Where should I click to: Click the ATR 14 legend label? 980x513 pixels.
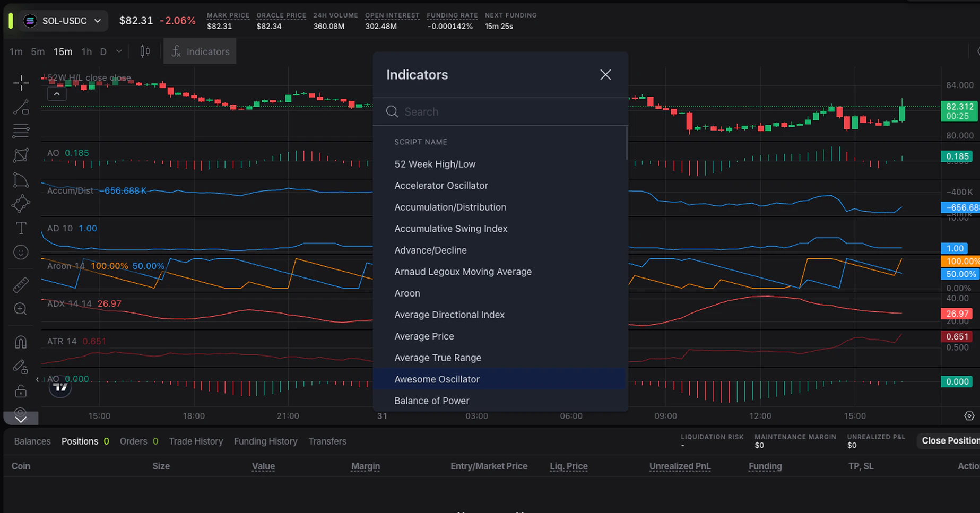62,341
